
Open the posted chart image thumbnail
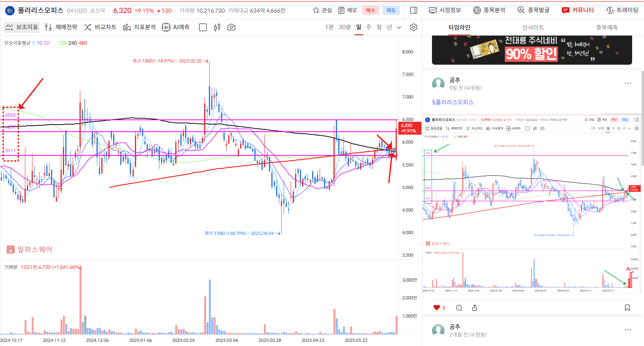(532, 205)
